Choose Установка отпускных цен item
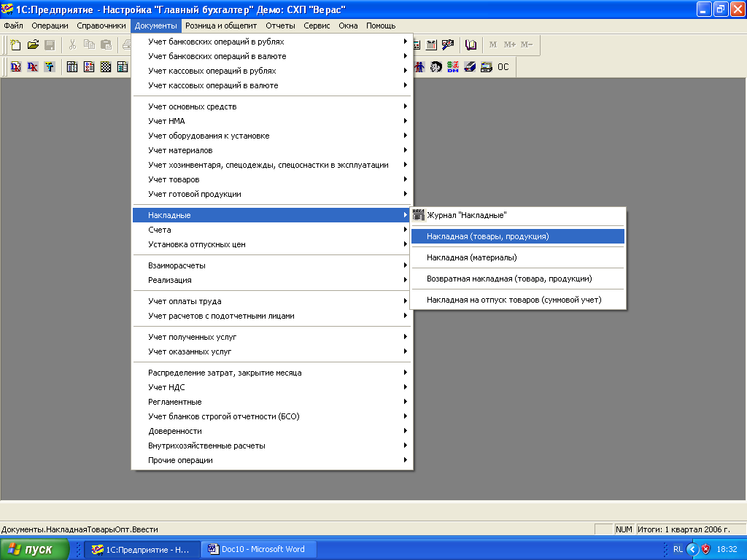747x560 pixels. click(x=271, y=244)
